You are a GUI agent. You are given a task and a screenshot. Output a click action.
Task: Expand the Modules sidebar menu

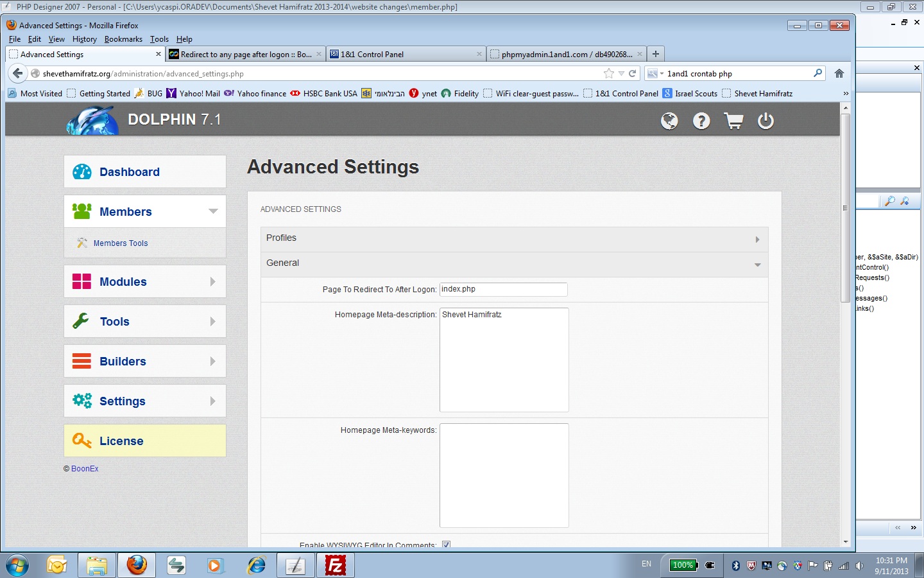(212, 281)
